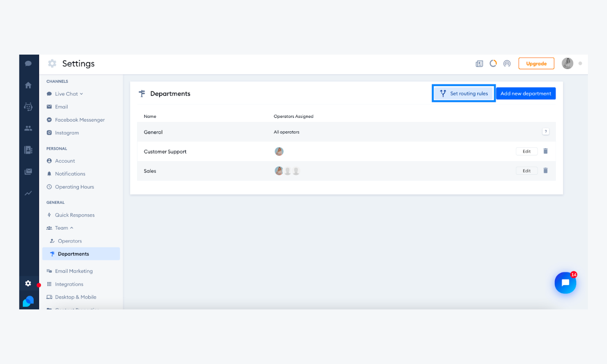Click the All operators text

[x=287, y=132]
